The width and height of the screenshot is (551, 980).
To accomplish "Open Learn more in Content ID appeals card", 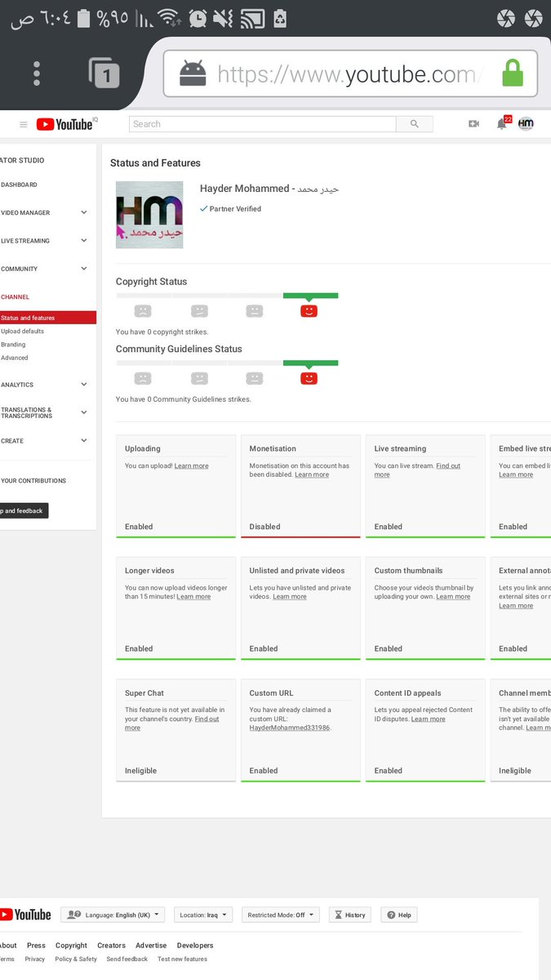I will tap(429, 719).
